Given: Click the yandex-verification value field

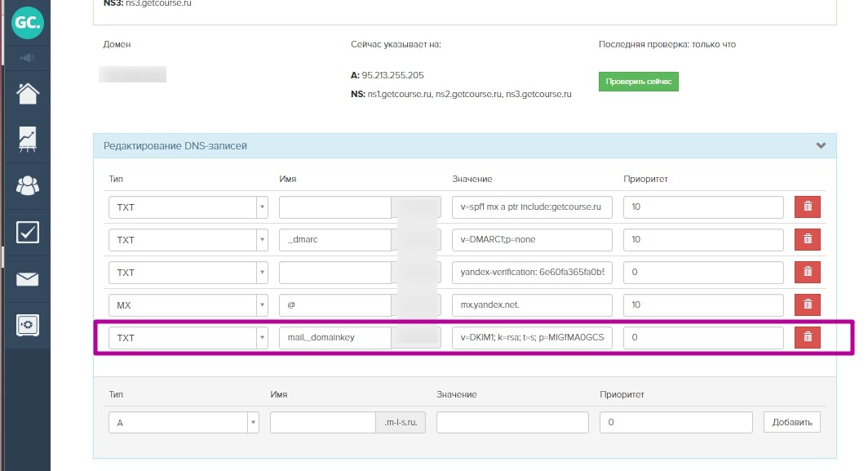Looking at the screenshot, I should pos(532,272).
